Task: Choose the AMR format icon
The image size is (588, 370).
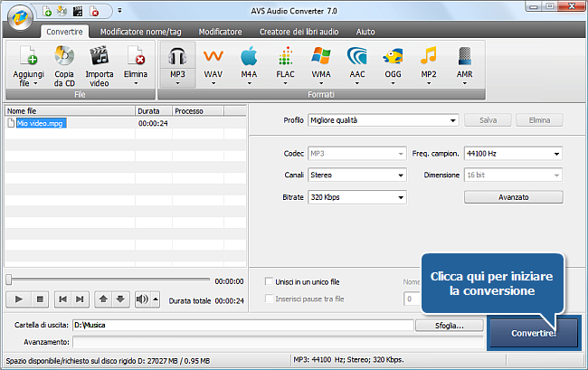Action: click(x=464, y=58)
